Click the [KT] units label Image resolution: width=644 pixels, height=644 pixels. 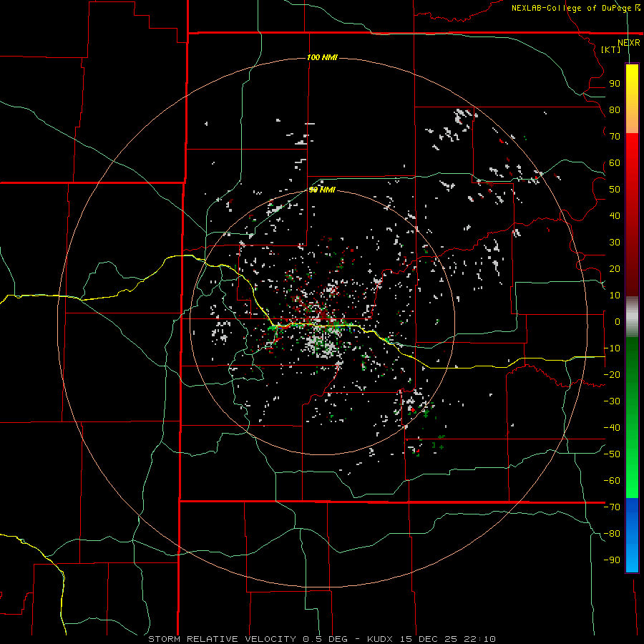point(611,49)
